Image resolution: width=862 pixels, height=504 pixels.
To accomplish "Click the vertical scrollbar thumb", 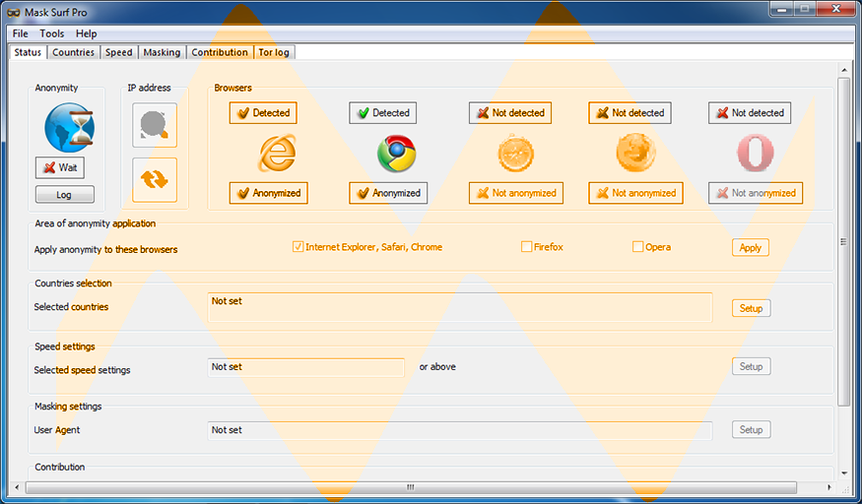I will coord(844,242).
